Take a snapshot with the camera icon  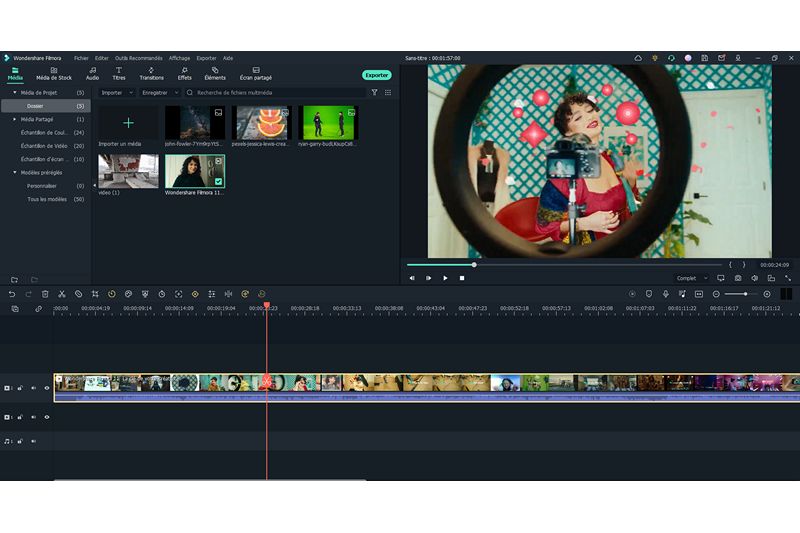738,278
